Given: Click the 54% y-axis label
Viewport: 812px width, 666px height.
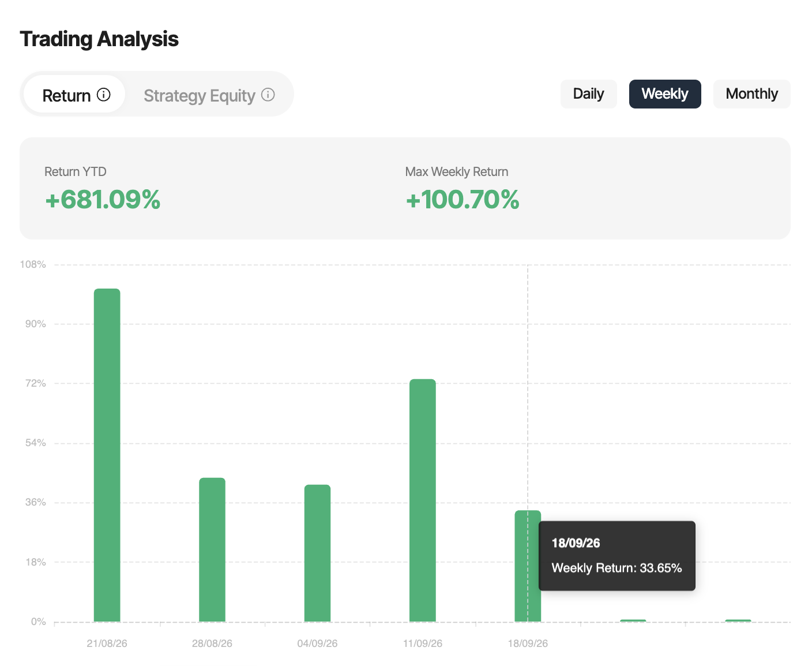Looking at the screenshot, I should pyautogui.click(x=35, y=443).
